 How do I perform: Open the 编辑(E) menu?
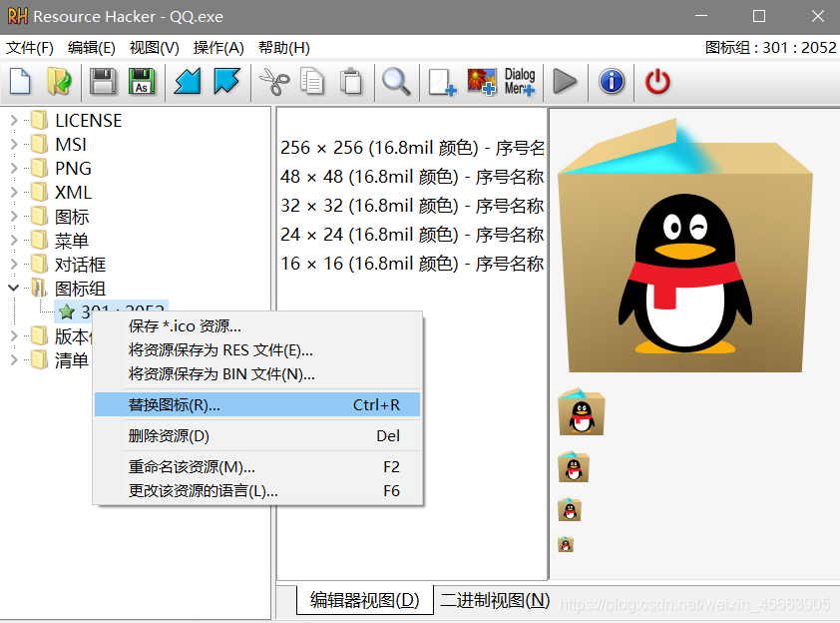pos(92,48)
